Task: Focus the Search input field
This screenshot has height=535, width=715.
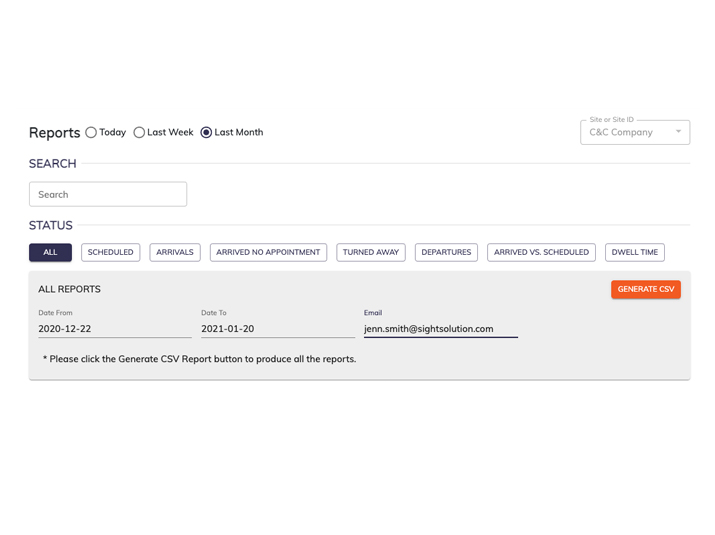Action: [x=108, y=194]
